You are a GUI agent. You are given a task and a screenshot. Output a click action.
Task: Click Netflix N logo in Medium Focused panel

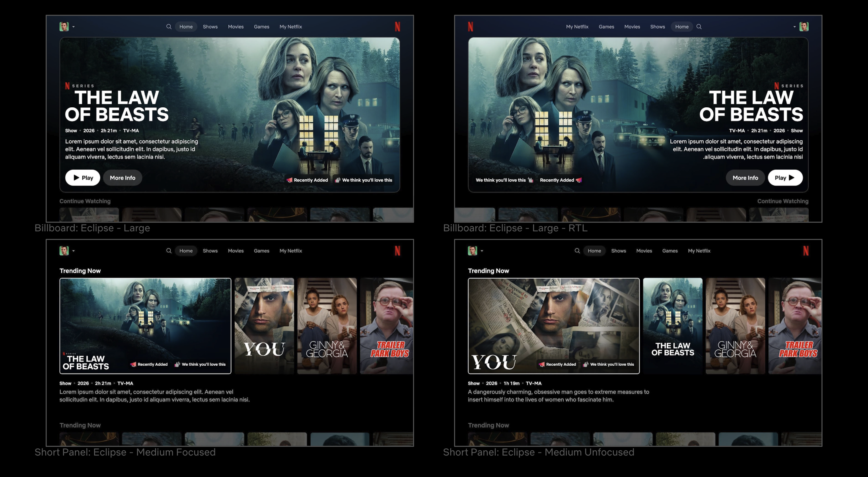(397, 251)
